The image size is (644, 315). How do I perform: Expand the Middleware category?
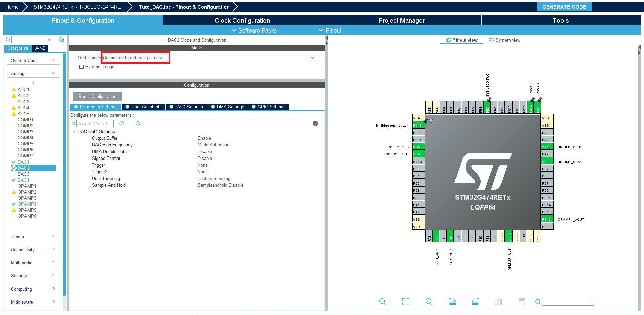point(33,302)
